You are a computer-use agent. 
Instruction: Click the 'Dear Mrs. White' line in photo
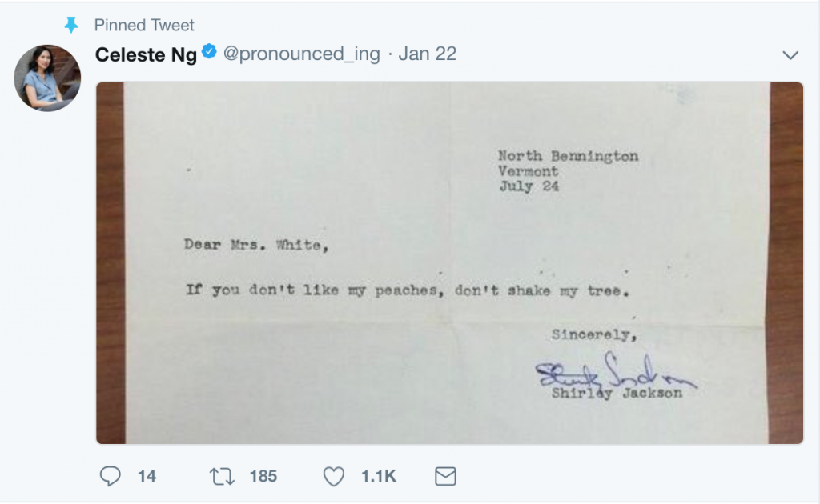click(x=256, y=246)
